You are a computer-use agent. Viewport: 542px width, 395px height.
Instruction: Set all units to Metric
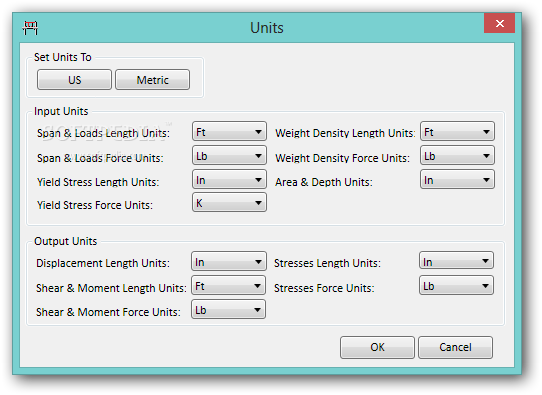pos(152,80)
